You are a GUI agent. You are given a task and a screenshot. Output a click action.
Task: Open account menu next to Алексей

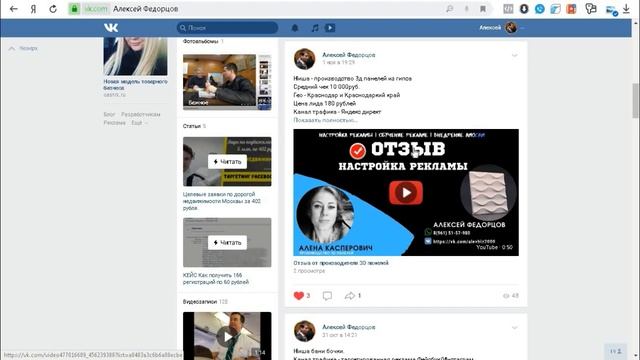[522, 28]
